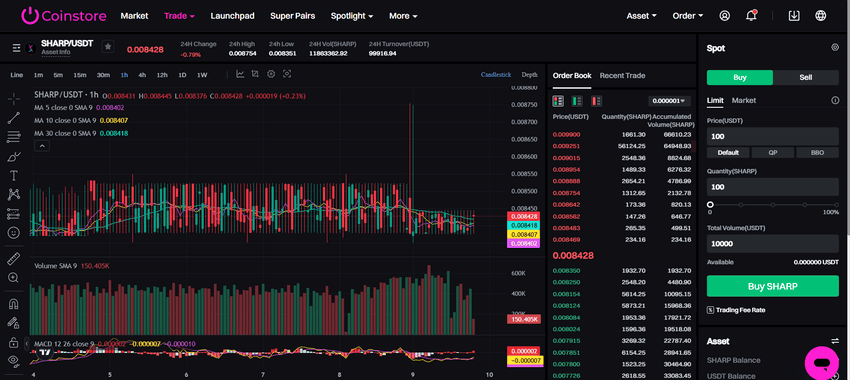Switch to Market order tab

click(x=744, y=100)
